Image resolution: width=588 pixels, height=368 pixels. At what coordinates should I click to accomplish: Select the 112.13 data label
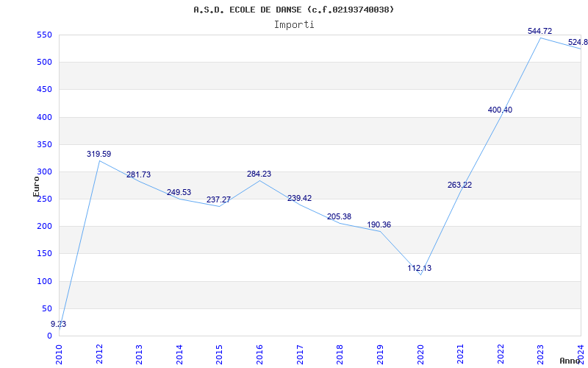419,268
